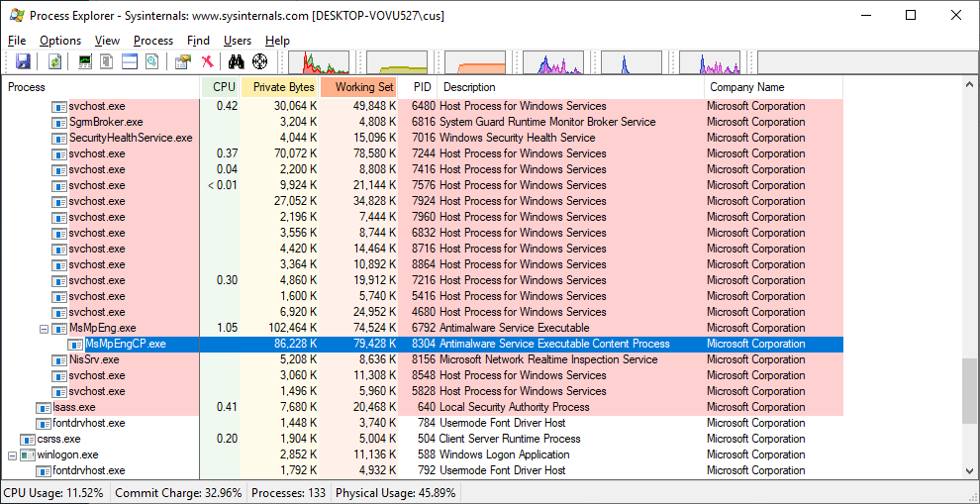
Task: Toggle the Show Process Tree icon
Action: pyautogui.click(x=107, y=61)
